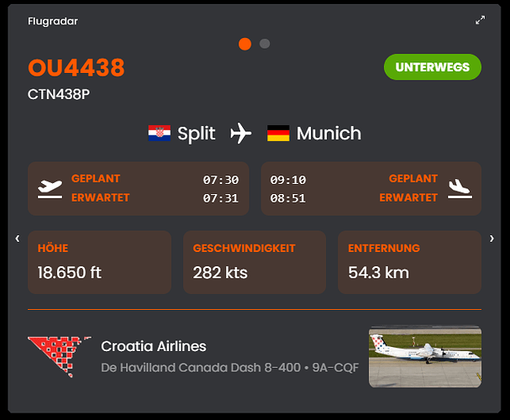Image resolution: width=510 pixels, height=420 pixels.
Task: Click the expand fullscreen icon
Action: coord(481,20)
